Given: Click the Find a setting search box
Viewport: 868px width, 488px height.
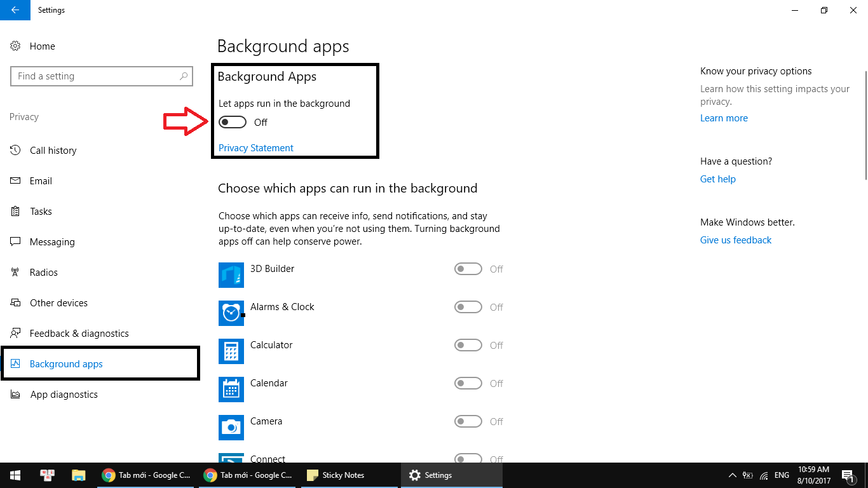Looking at the screenshot, I should click(x=95, y=76).
